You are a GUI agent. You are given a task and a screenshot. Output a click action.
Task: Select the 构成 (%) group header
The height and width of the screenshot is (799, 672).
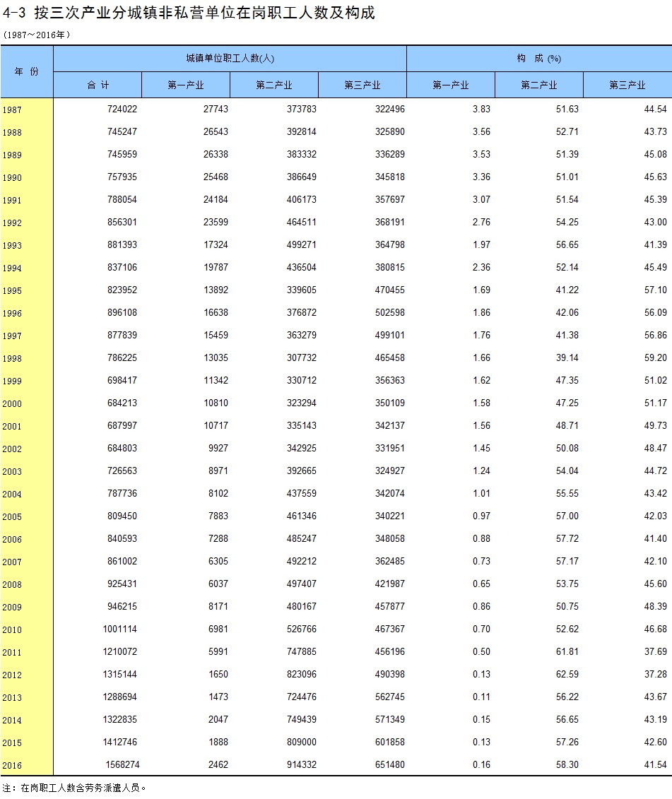[539, 59]
